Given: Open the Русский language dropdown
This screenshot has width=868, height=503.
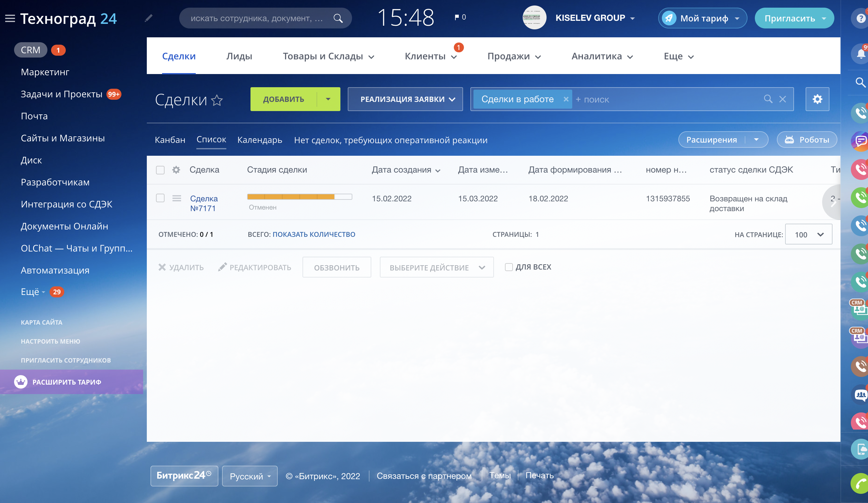Looking at the screenshot, I should point(250,476).
